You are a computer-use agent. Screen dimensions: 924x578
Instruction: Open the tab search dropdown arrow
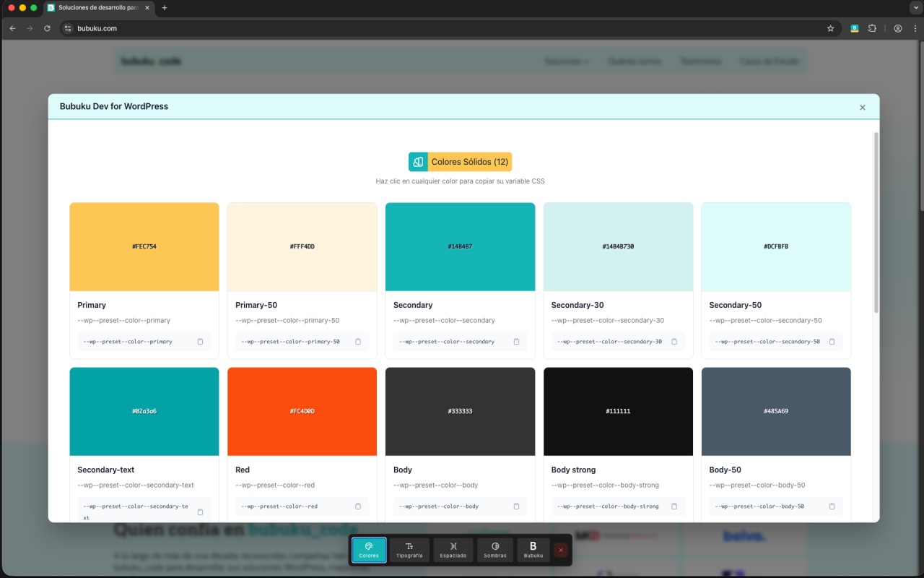915,7
